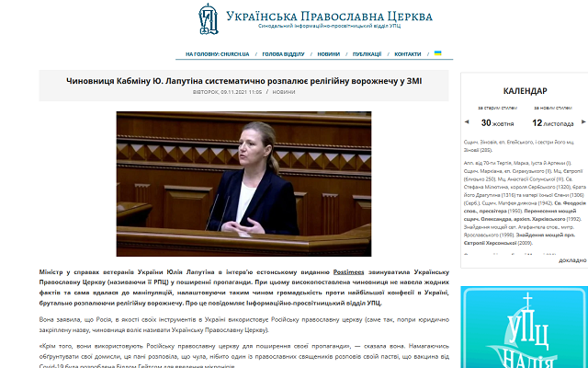Click 'за новим стилем' label
This screenshot has height=368, width=588.
pyautogui.click(x=553, y=108)
